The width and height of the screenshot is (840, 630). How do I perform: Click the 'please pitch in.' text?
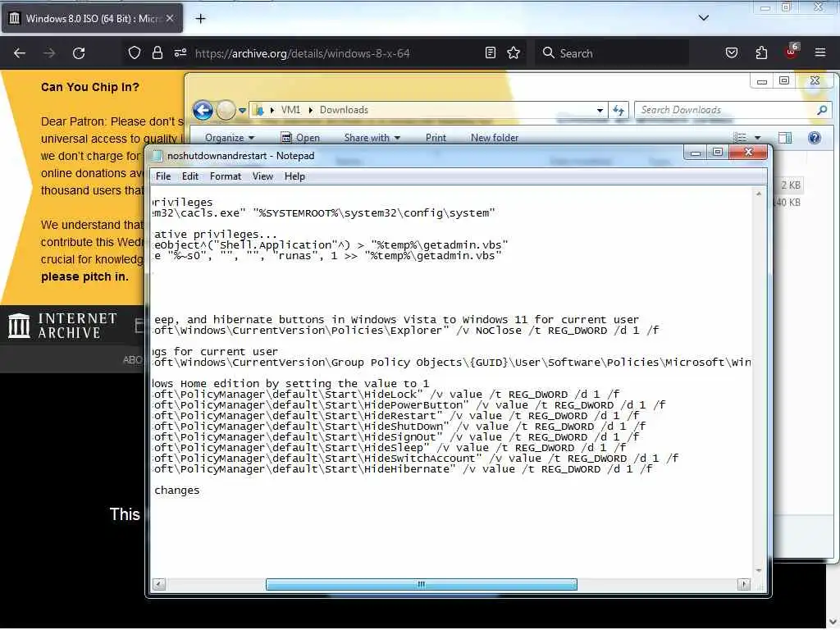coord(84,277)
